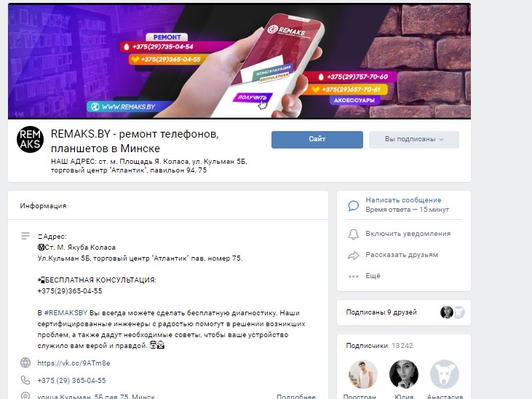Click the three dots Ещё icon

point(353,277)
